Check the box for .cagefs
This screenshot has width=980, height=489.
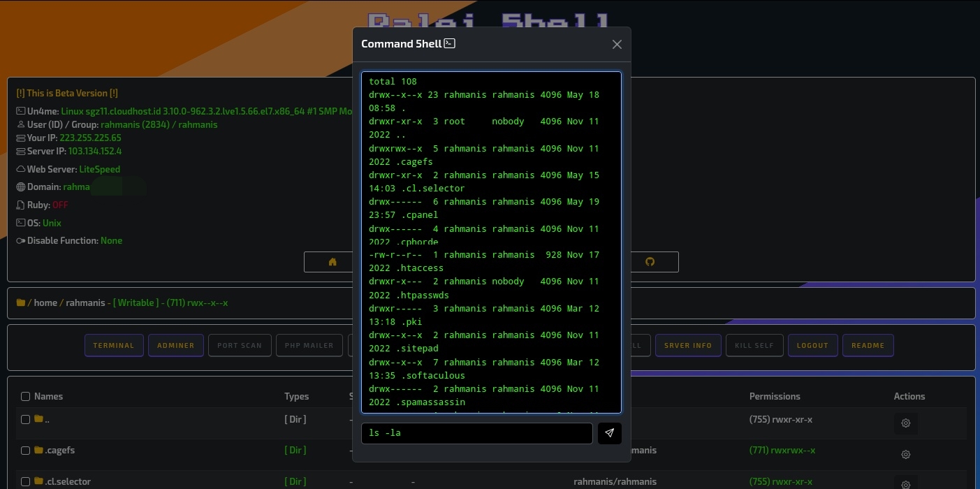click(x=25, y=451)
